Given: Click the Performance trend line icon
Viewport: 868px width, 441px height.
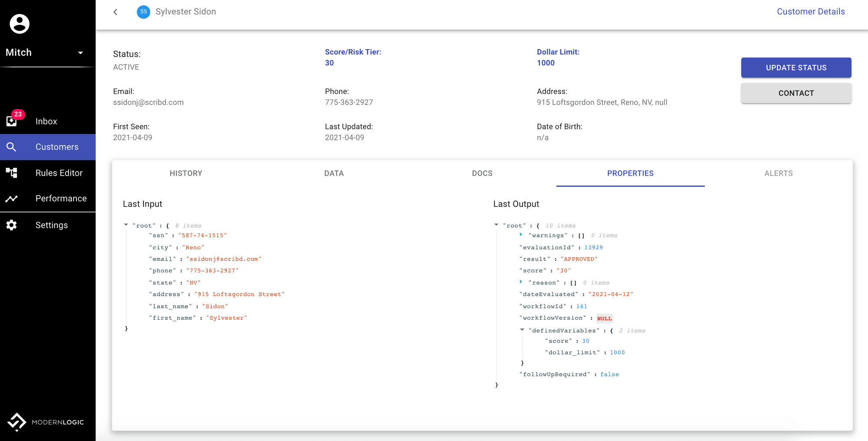Looking at the screenshot, I should coord(12,199).
